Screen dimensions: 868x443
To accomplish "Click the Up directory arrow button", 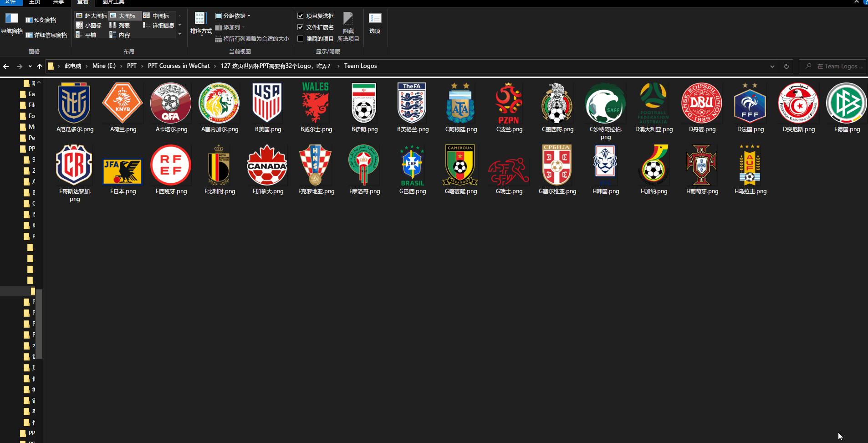I will pyautogui.click(x=40, y=66).
